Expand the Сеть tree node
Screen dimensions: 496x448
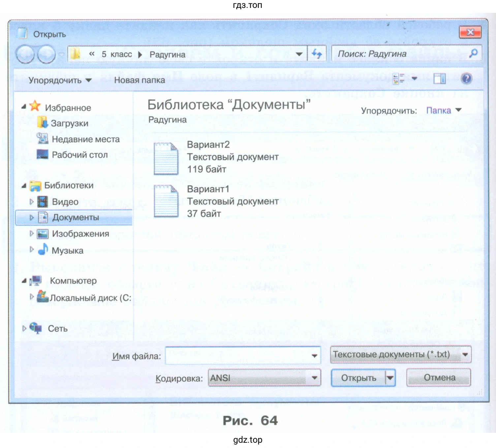pos(24,329)
